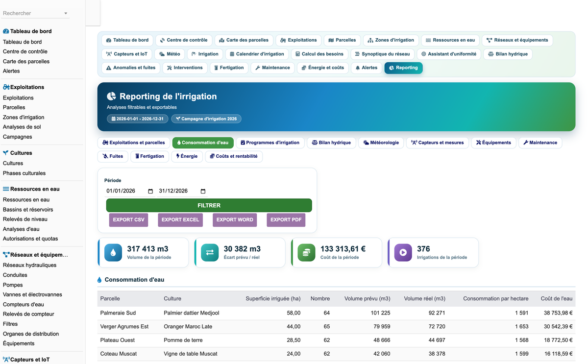Open the Énergie report tab
588x364 pixels.
[187, 156]
